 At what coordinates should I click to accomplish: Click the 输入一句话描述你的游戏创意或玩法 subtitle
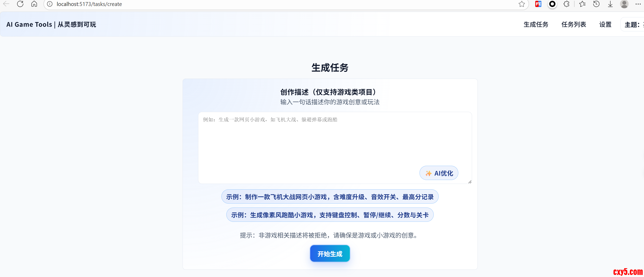pos(330,102)
